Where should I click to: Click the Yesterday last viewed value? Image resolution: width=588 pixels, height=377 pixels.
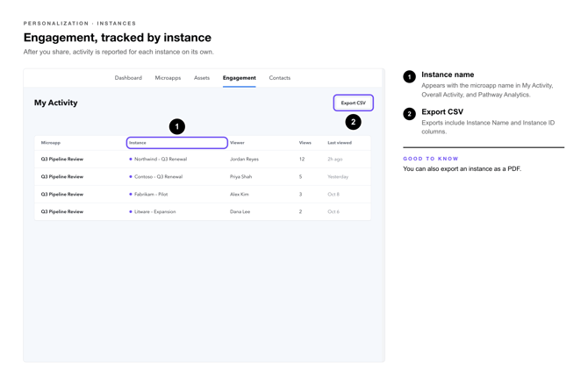point(338,177)
